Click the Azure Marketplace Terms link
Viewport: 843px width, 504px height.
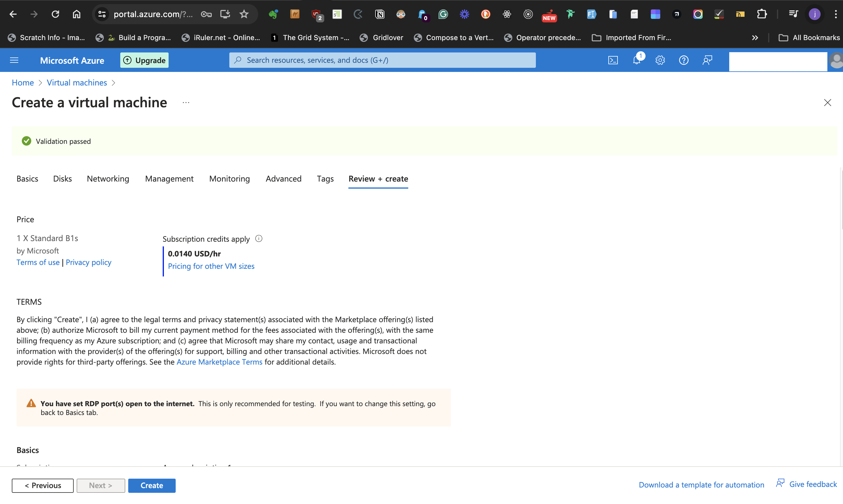(219, 362)
